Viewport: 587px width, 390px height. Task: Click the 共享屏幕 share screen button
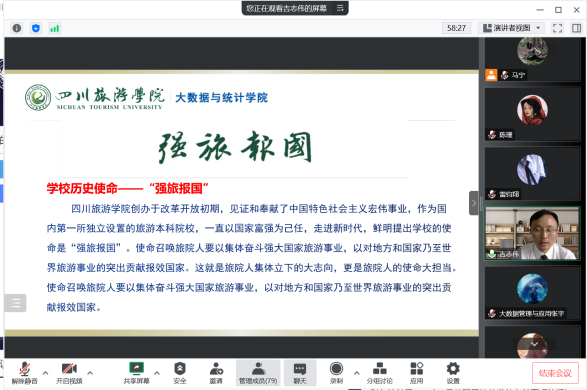136,373
